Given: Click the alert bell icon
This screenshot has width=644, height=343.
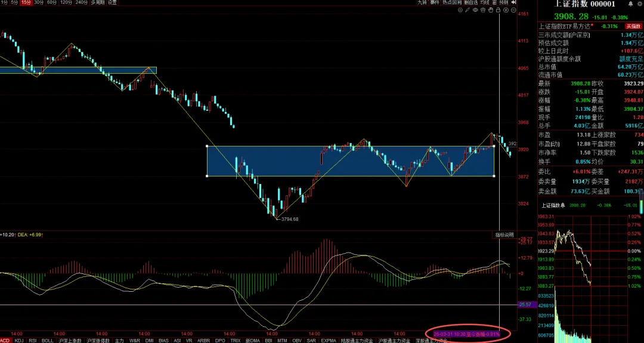Looking at the screenshot, I should 630,4.
